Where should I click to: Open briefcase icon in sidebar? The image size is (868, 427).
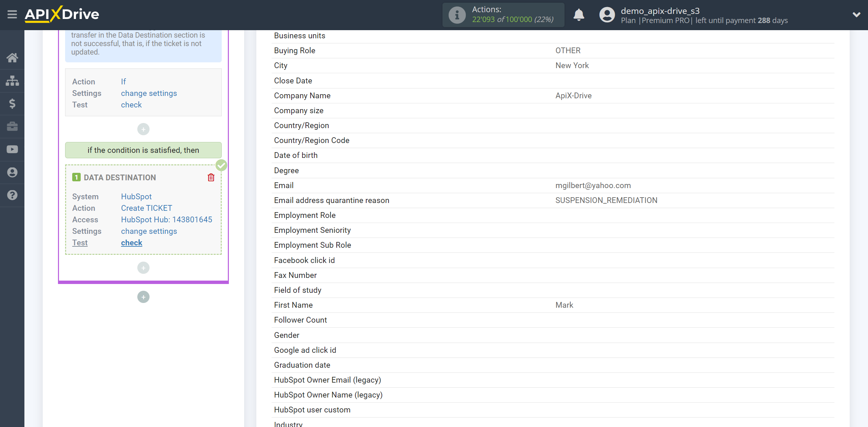click(12, 126)
